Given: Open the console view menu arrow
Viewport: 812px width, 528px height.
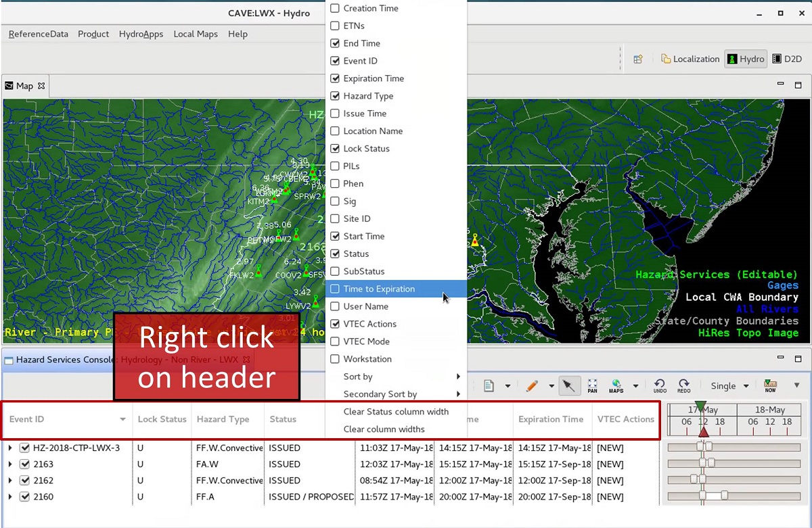Looking at the screenshot, I should (796, 386).
